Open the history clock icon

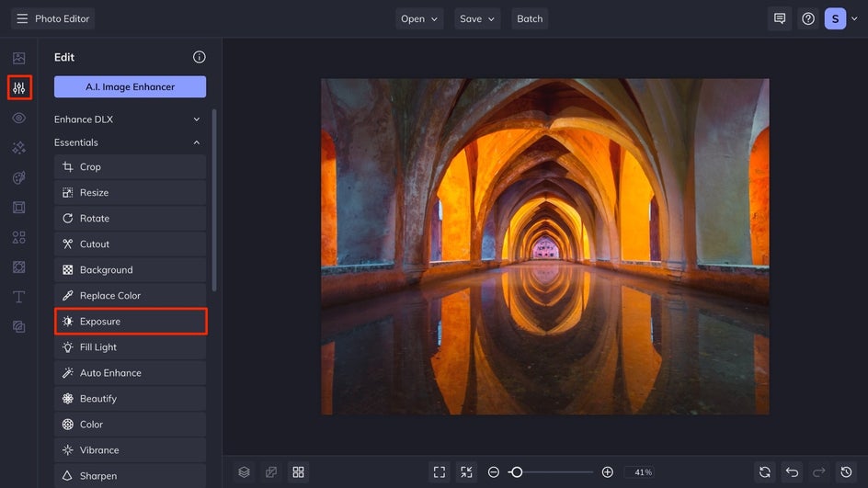coord(847,471)
